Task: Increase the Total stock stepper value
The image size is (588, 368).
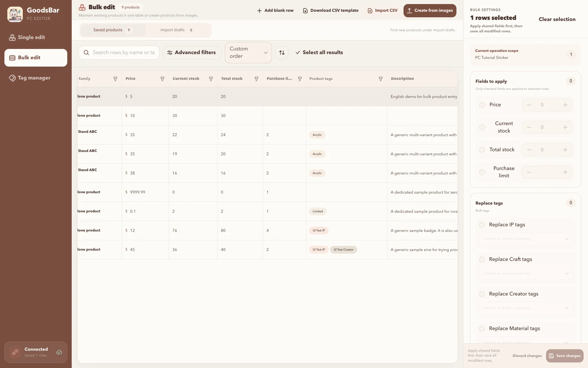Action: (x=565, y=150)
